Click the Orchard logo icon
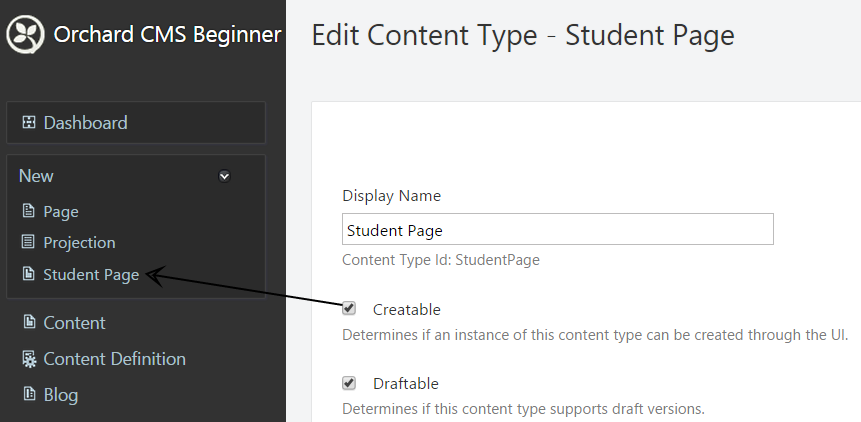This screenshot has width=861, height=422. [25, 35]
